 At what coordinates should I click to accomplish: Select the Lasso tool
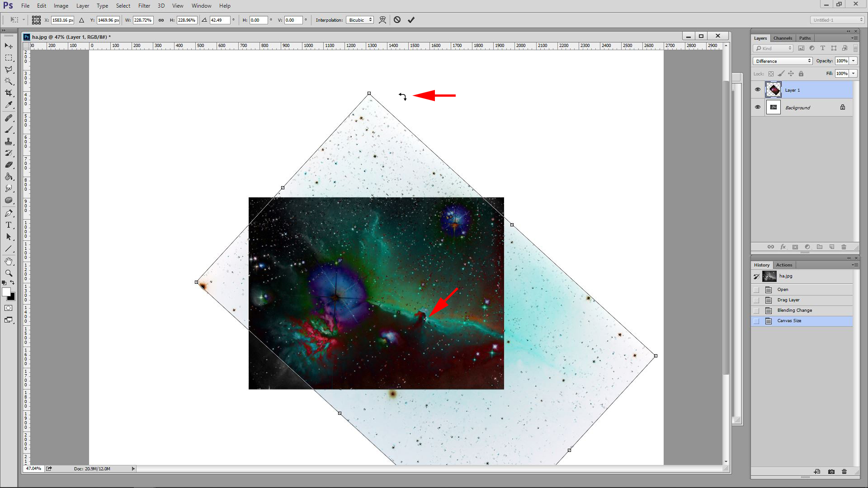(x=9, y=70)
